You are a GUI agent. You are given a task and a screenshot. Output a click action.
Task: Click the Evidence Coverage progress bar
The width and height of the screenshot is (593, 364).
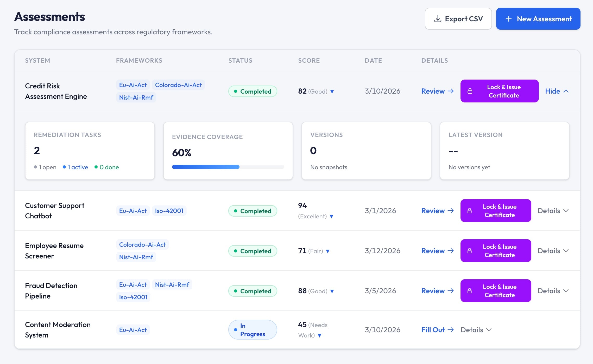pyautogui.click(x=228, y=167)
